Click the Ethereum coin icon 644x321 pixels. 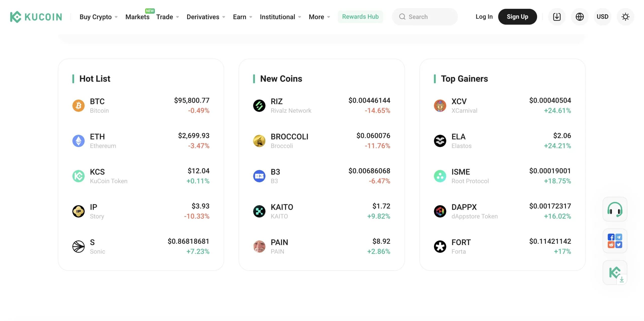click(78, 141)
